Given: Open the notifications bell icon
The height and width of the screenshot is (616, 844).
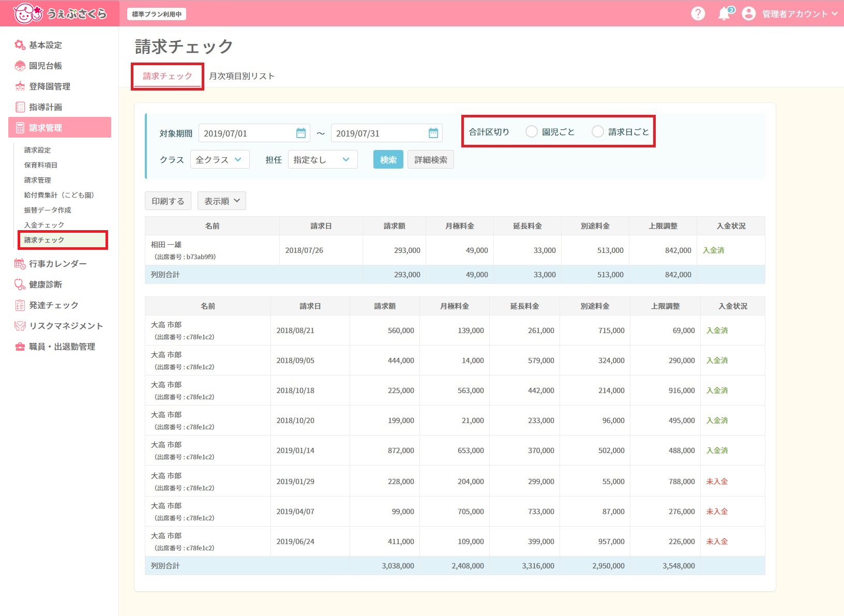Looking at the screenshot, I should pos(724,14).
